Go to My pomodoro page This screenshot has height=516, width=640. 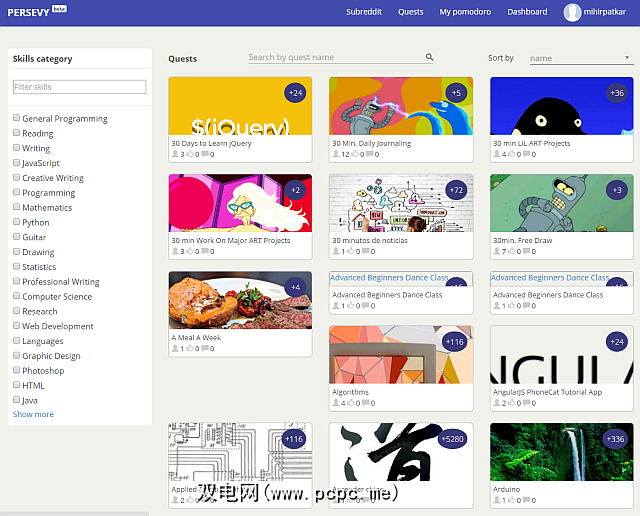[x=465, y=12]
